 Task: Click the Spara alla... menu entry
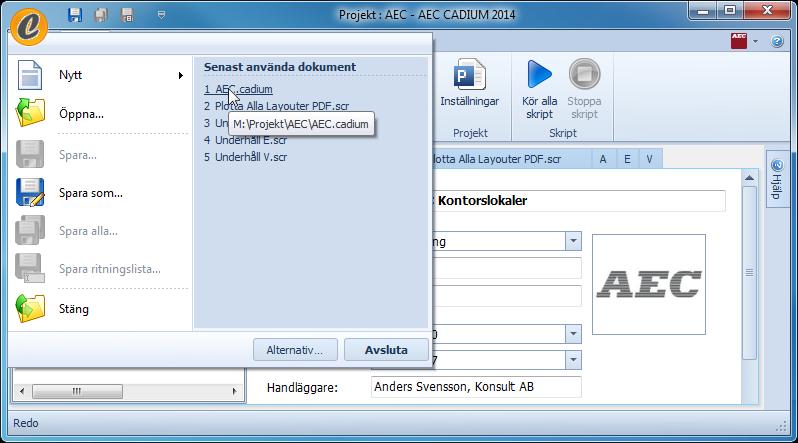(100, 231)
